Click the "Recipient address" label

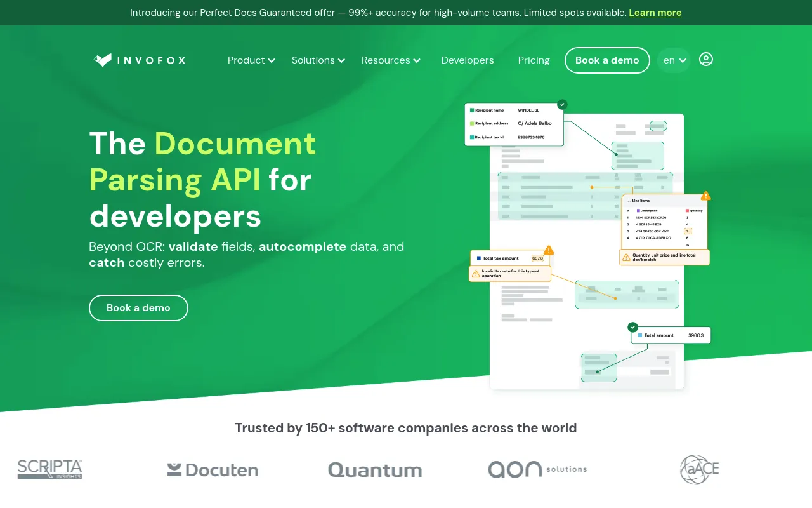click(492, 123)
